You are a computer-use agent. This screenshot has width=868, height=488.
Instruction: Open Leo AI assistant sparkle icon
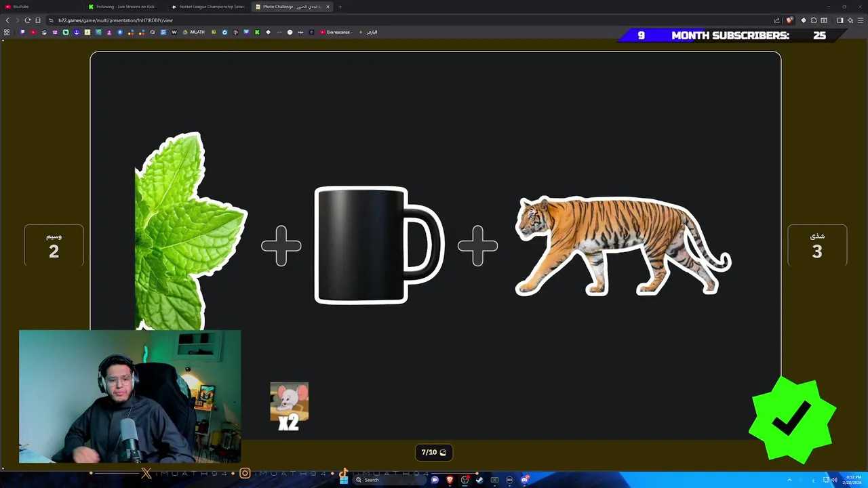click(850, 20)
